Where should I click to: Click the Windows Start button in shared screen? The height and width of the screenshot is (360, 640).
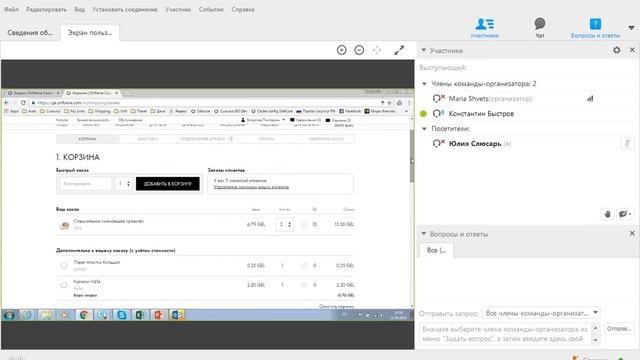(x=9, y=315)
